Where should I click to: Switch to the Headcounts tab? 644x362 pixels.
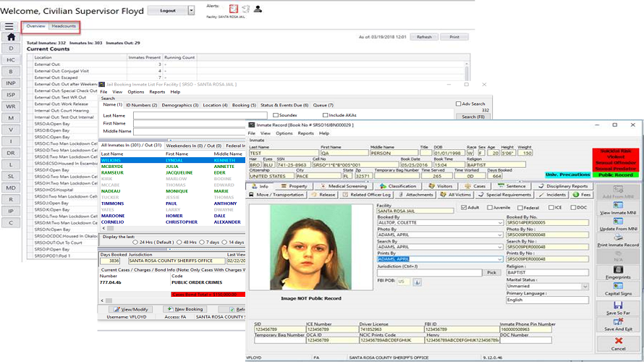pyautogui.click(x=64, y=26)
